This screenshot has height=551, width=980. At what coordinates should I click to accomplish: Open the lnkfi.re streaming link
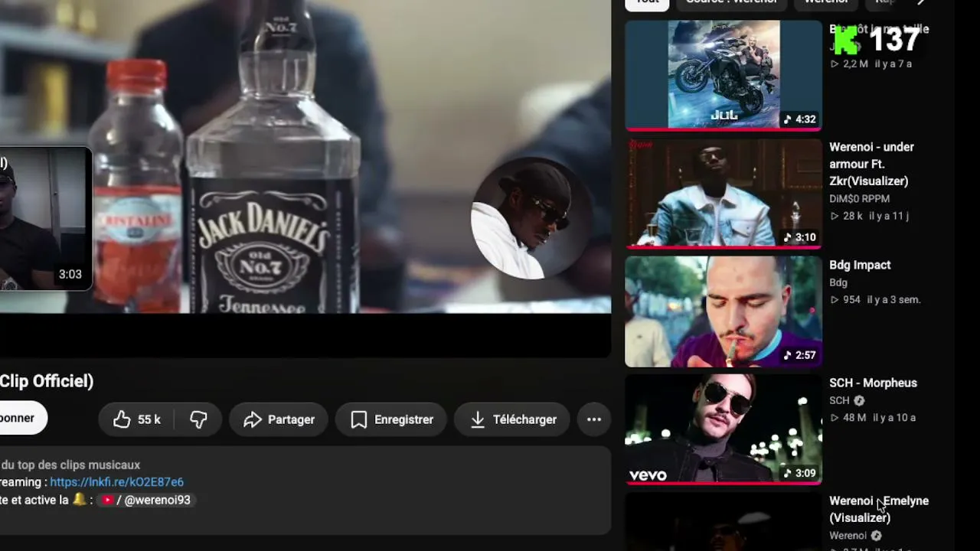click(x=116, y=482)
